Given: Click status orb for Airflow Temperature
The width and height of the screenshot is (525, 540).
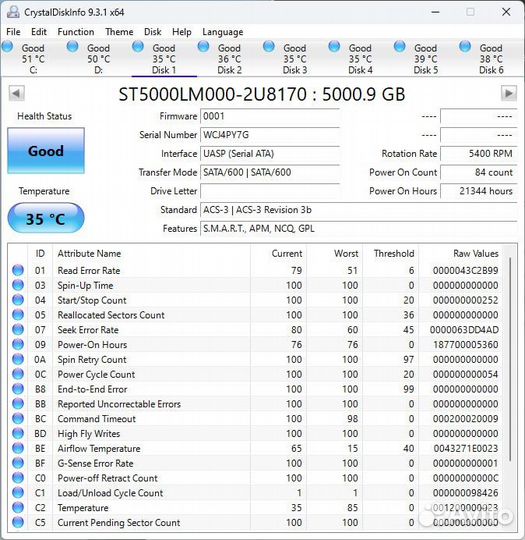Looking at the screenshot, I should [18, 448].
